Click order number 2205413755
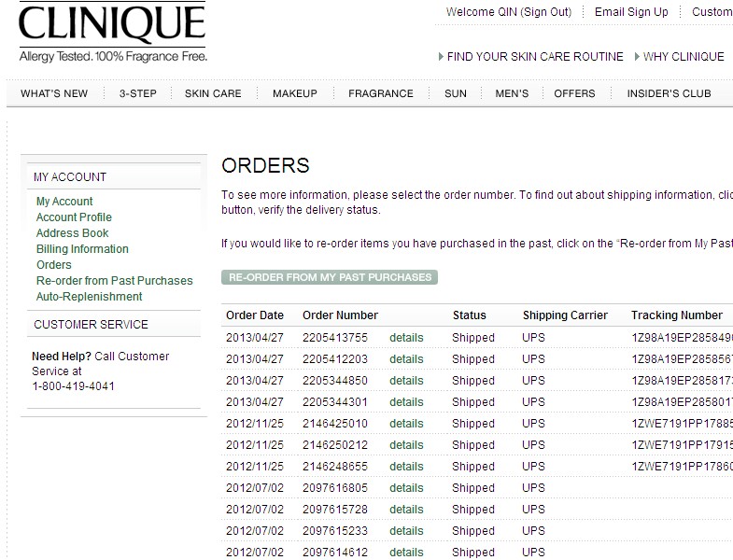The image size is (733, 560). (335, 338)
